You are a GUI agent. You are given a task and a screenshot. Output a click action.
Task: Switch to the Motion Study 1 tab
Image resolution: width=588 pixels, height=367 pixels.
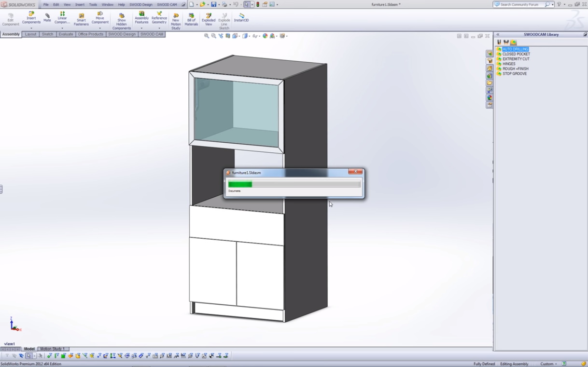click(52, 349)
